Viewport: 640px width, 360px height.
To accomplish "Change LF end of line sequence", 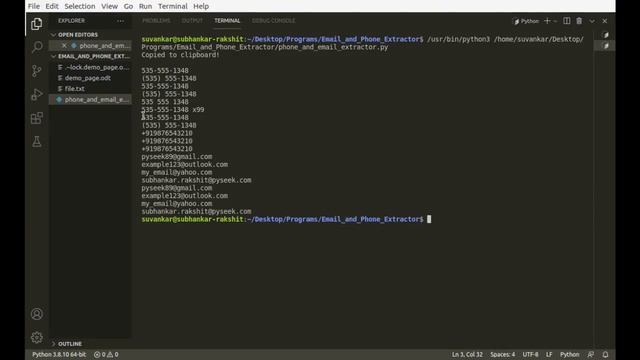I will point(549,354).
